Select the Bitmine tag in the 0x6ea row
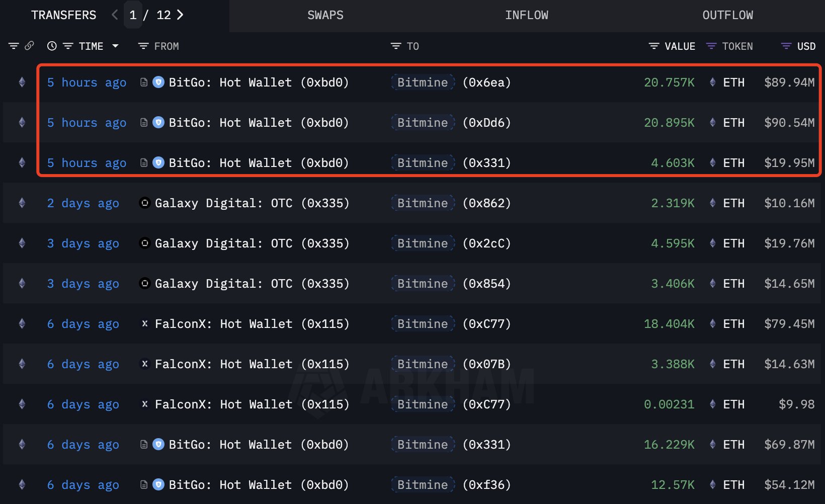 423,82
